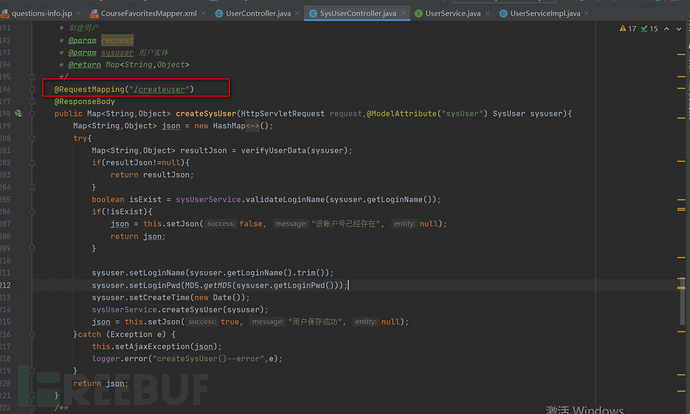Switch to CourseFavoritesMapper.xml tab
690x414 pixels.
(148, 13)
